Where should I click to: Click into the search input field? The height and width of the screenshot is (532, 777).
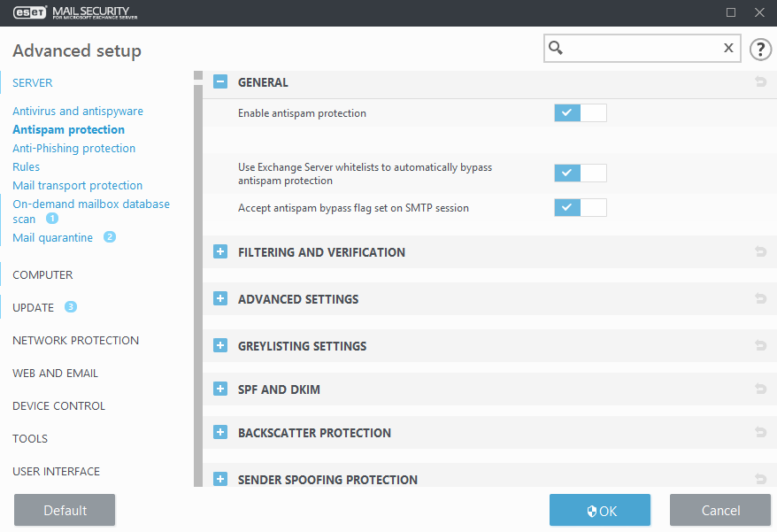(x=642, y=48)
